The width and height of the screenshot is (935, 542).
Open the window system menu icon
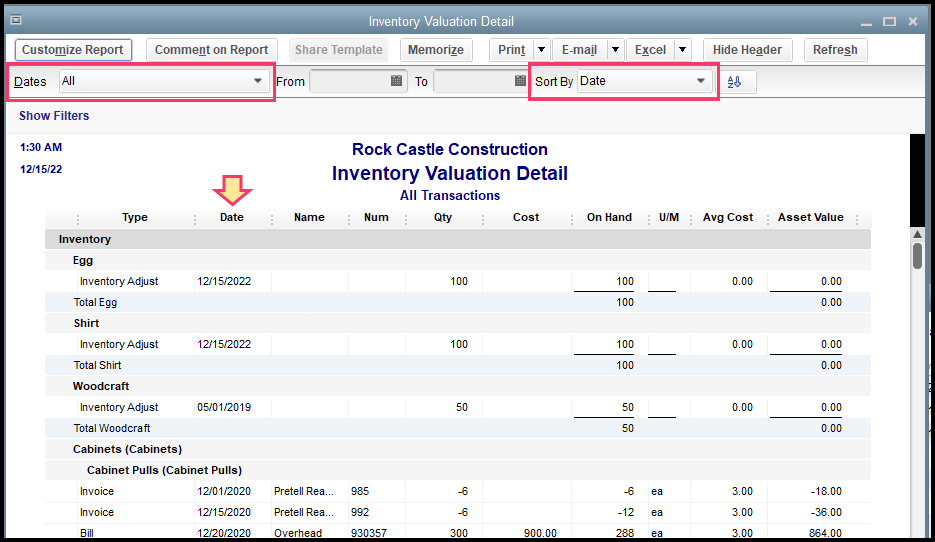[x=16, y=21]
